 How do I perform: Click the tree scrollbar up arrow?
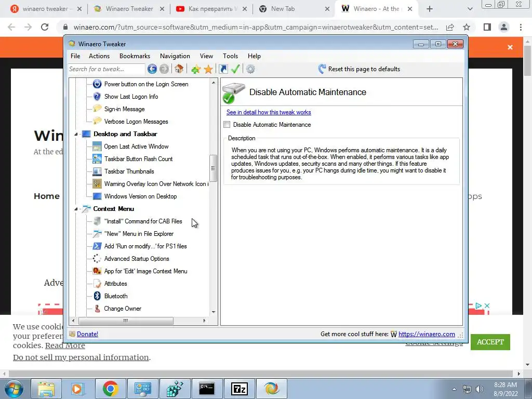[214, 83]
